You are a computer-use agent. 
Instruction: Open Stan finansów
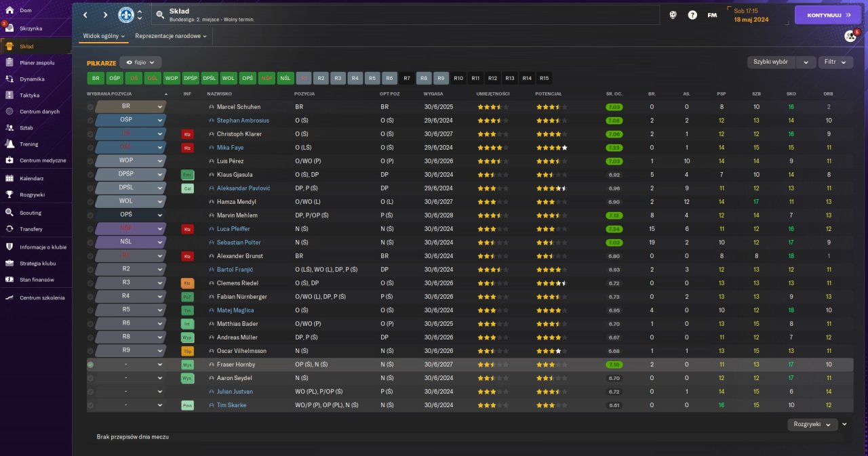point(35,279)
